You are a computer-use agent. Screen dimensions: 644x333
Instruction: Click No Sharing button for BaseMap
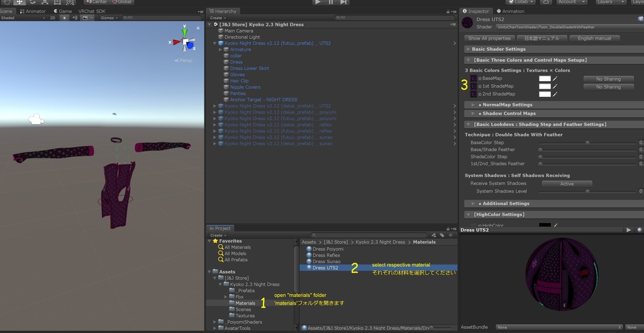pos(608,79)
